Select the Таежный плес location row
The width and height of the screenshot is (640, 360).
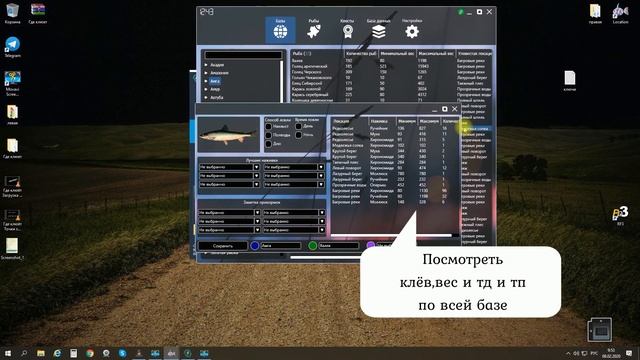tap(395, 162)
